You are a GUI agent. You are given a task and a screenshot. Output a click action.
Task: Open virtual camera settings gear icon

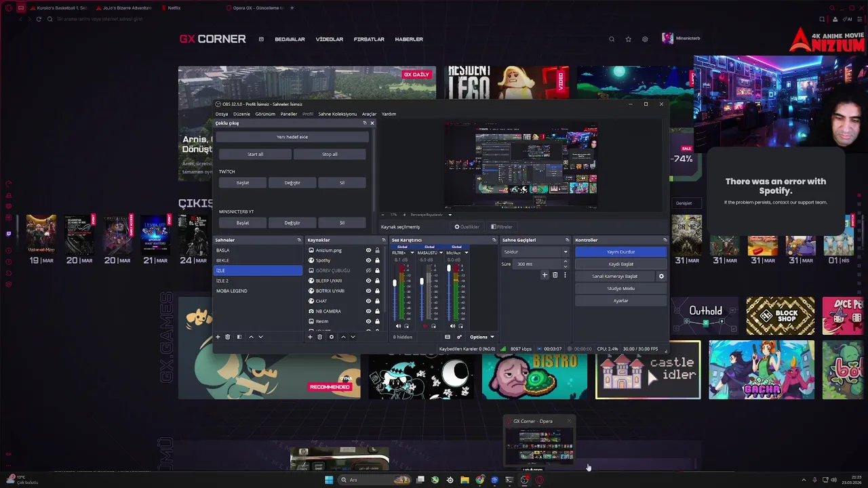(x=661, y=276)
